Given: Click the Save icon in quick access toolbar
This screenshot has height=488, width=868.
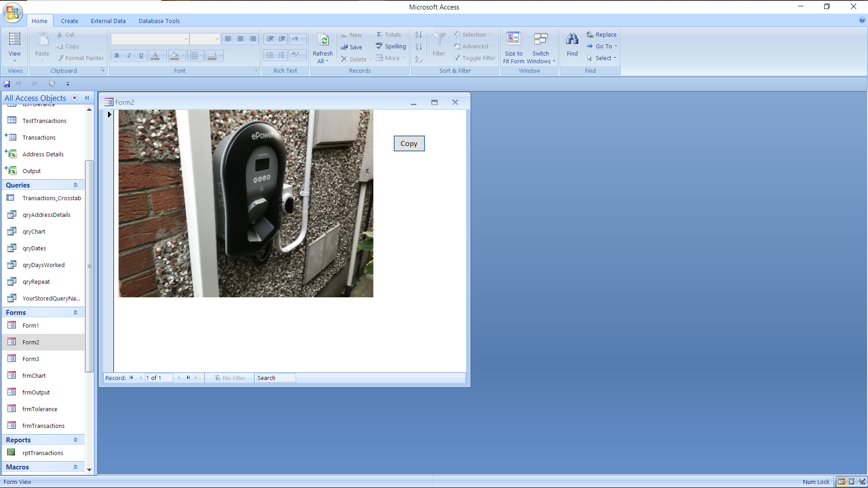Looking at the screenshot, I should click(x=7, y=84).
